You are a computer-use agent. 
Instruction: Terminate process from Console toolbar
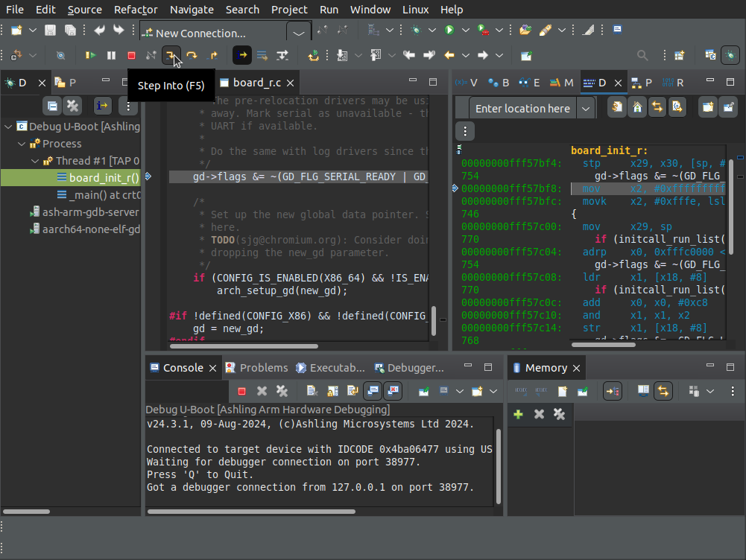pos(241,391)
